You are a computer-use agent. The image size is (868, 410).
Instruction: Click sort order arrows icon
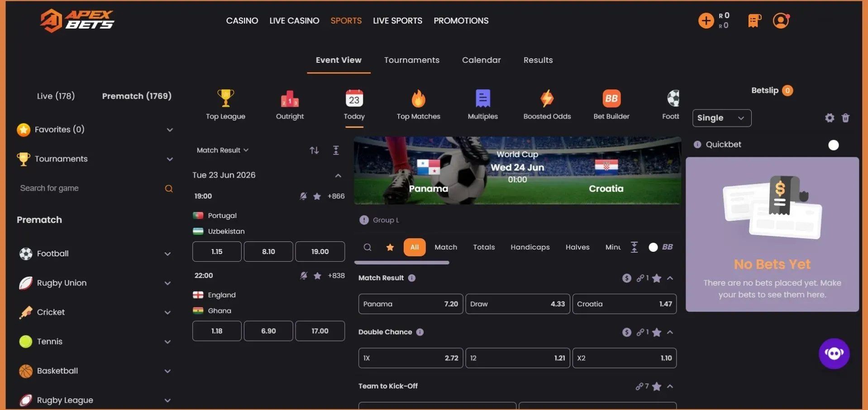point(314,150)
